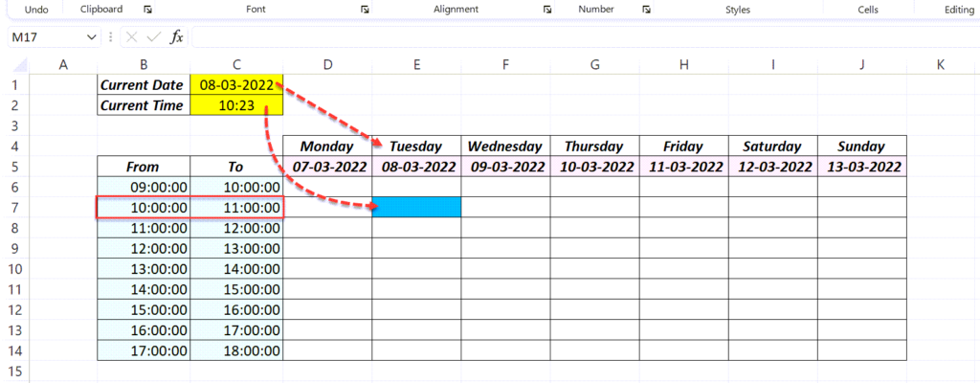
Task: Open the Font settings dialog launcher
Action: 365,10
